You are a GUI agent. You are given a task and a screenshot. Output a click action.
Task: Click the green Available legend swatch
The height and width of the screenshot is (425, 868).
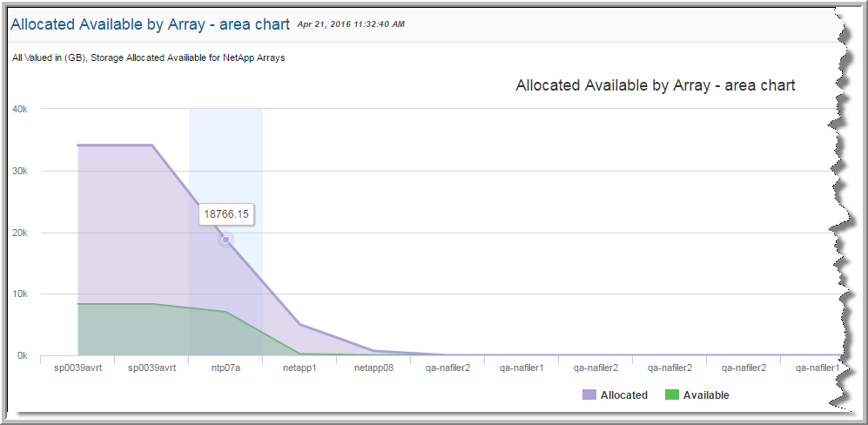click(672, 395)
